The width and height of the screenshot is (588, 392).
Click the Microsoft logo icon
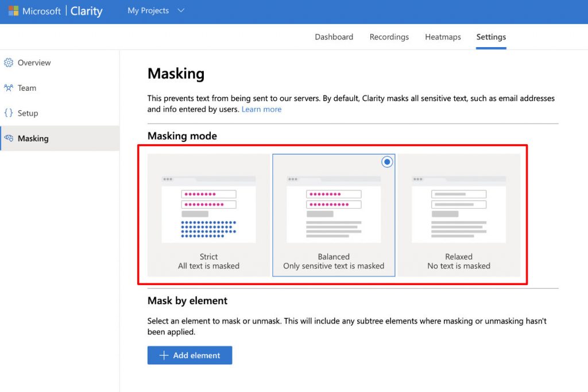coord(14,11)
